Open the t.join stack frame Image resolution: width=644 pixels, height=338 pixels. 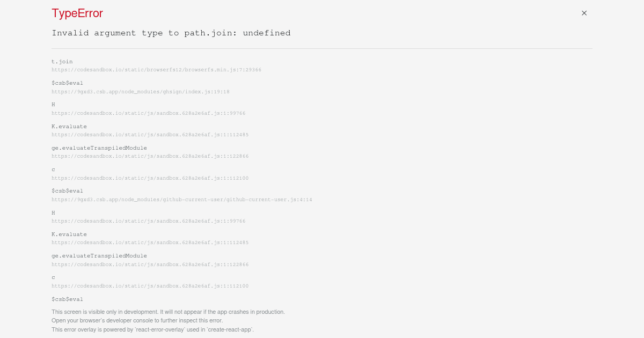(62, 62)
